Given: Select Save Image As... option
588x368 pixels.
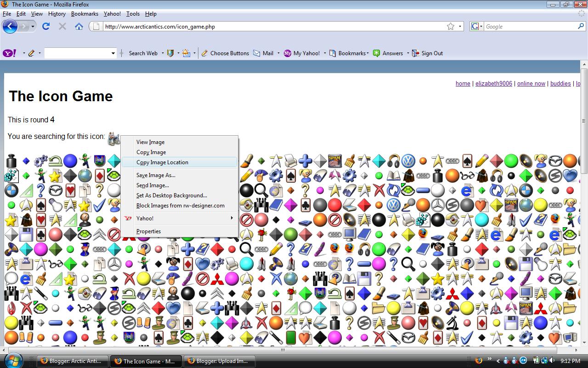Looking at the screenshot, I should [x=179, y=175].
